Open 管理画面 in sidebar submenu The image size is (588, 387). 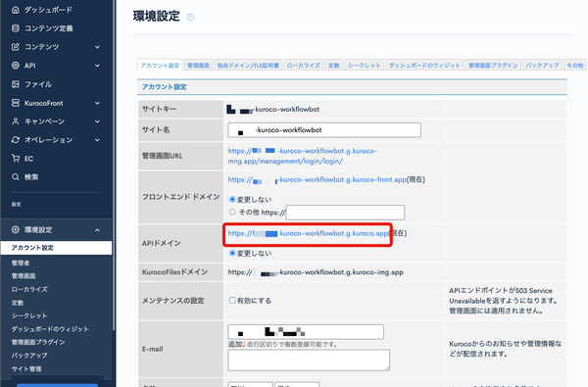click(x=24, y=276)
